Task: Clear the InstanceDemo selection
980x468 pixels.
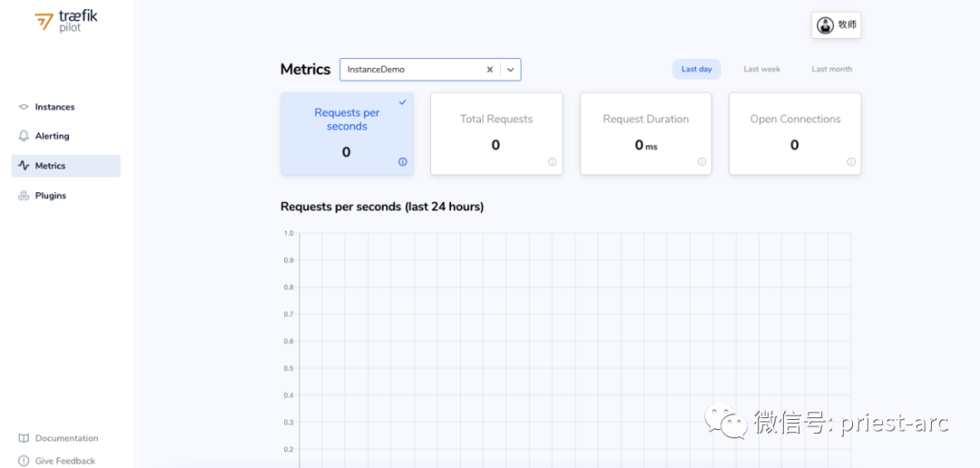Action: click(490, 70)
